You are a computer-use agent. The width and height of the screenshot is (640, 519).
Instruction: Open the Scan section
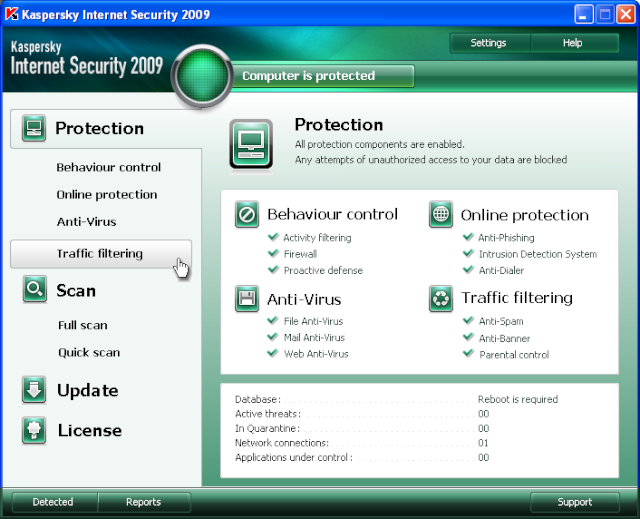point(76,291)
